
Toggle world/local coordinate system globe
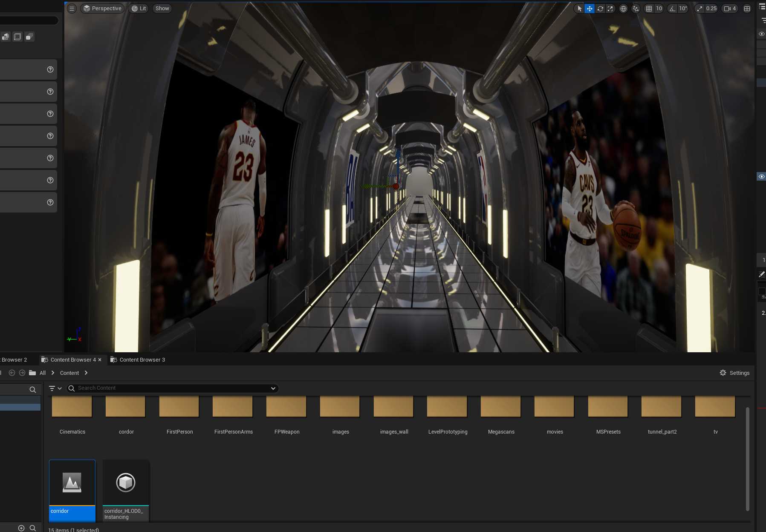click(623, 9)
